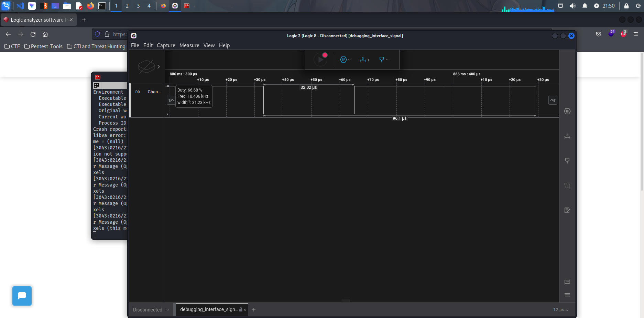Add a timing measurement from top toolbar
The image size is (644, 318).
pyautogui.click(x=364, y=60)
